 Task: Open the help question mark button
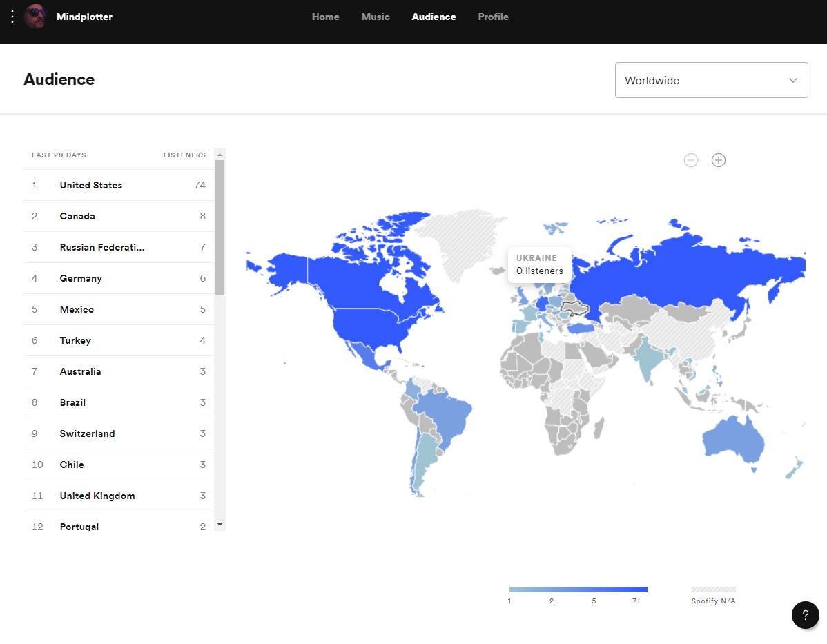[805, 615]
